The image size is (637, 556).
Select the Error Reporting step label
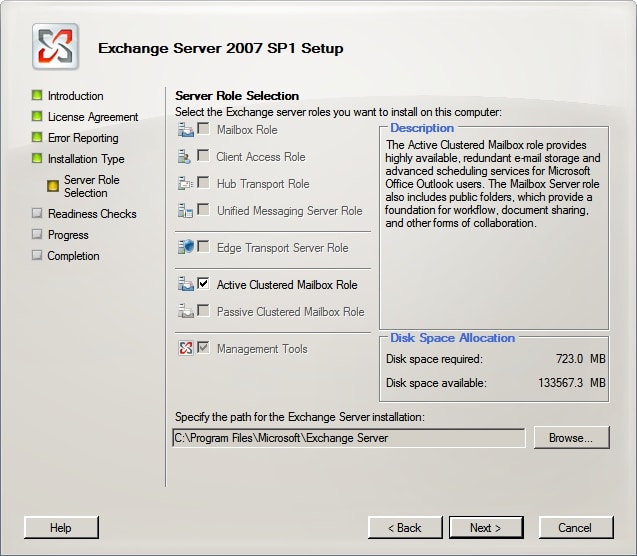[83, 138]
